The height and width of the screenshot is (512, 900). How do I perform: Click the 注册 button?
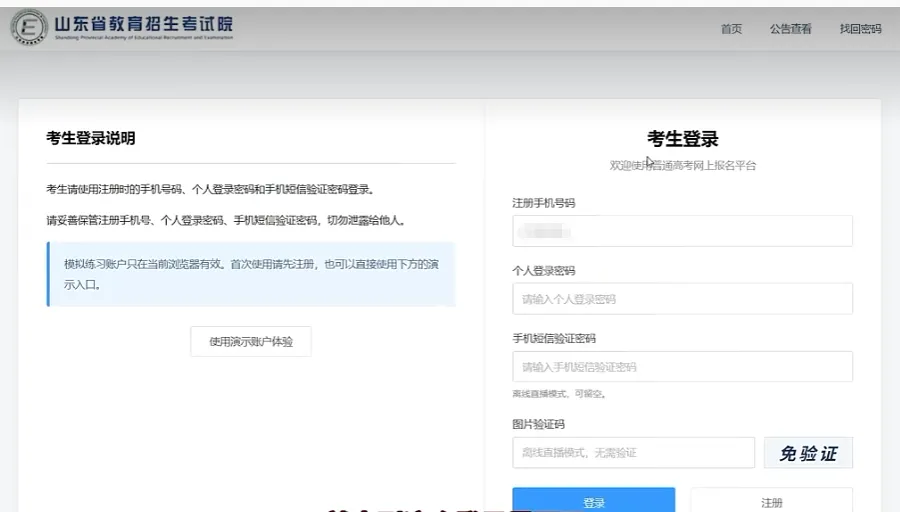771,501
